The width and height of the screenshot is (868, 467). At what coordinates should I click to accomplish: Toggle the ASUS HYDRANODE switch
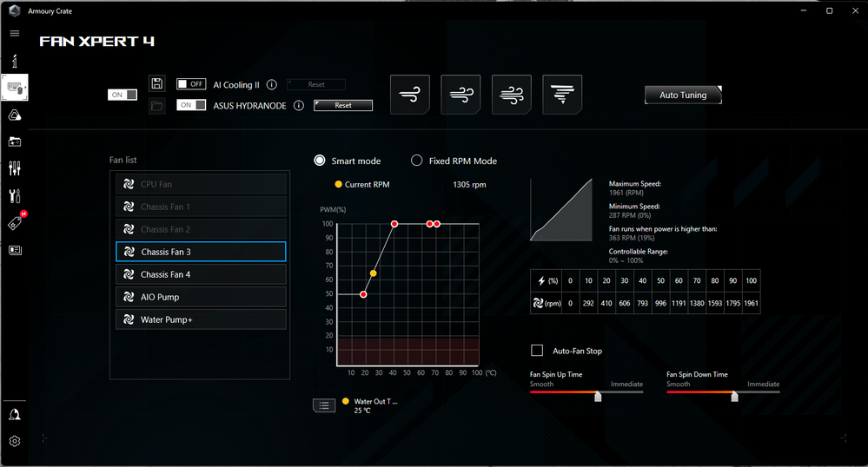point(191,105)
